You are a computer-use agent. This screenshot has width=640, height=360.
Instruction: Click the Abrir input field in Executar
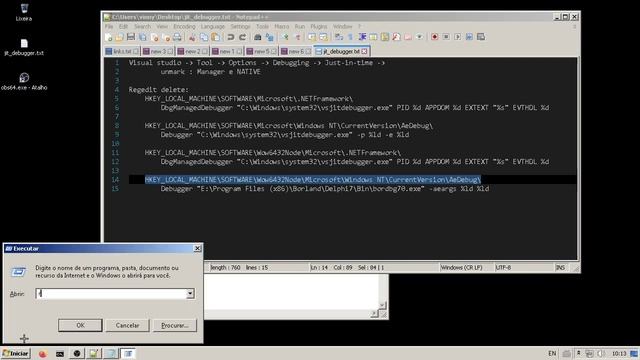tap(111, 293)
